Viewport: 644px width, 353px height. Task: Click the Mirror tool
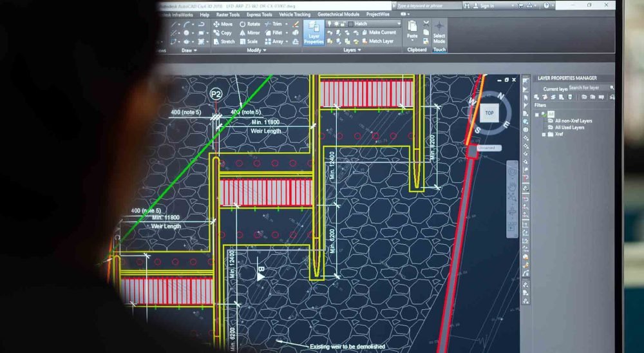click(x=249, y=33)
